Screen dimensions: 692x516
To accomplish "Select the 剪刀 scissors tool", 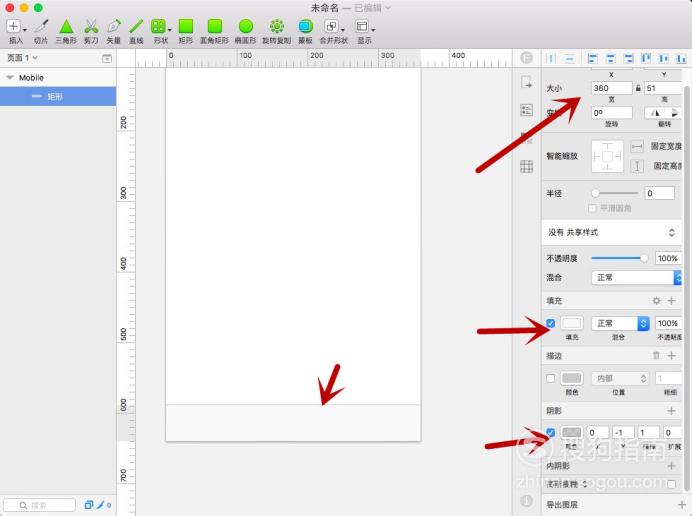I will (91, 31).
